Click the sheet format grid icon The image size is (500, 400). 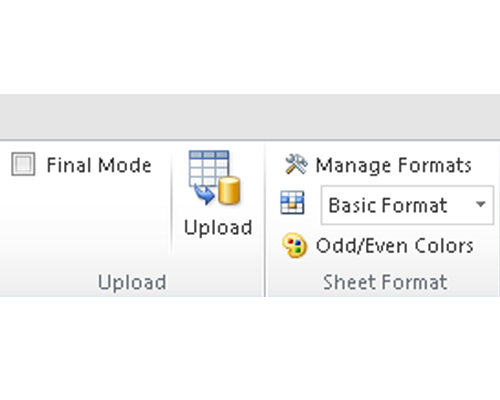pyautogui.click(x=292, y=202)
